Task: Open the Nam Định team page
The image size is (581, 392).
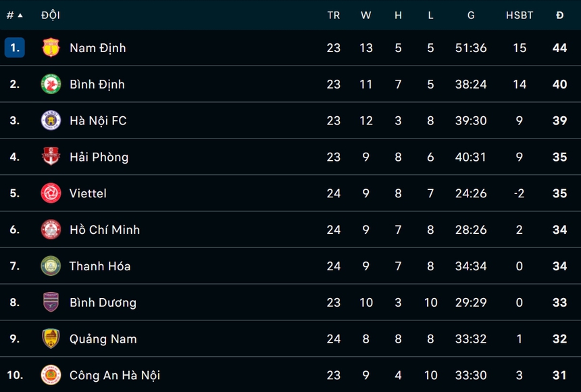Action: click(97, 48)
